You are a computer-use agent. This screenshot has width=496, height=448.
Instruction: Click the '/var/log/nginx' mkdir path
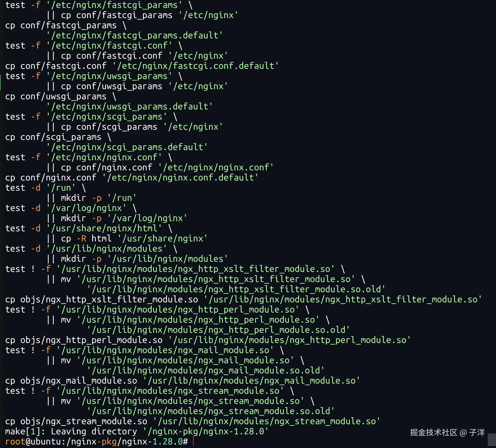click(148, 218)
